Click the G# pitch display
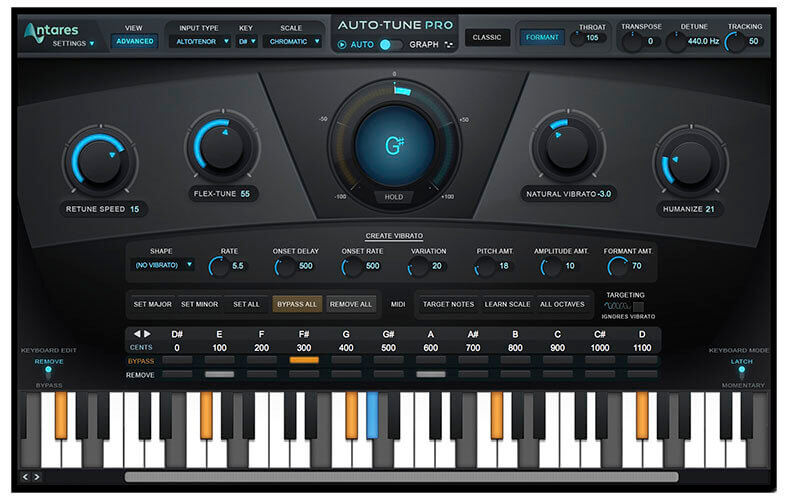Screen dimensions: 788x500 [395, 146]
